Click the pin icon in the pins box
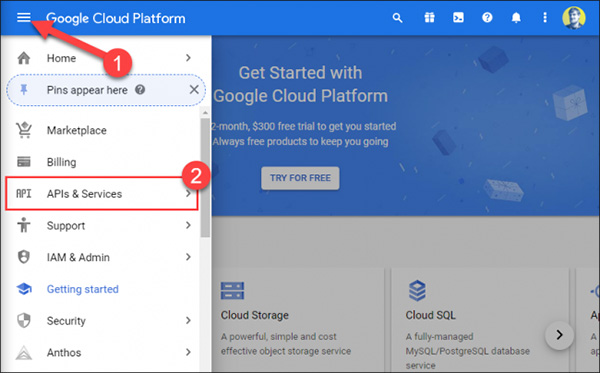The width and height of the screenshot is (600, 373). (24, 90)
